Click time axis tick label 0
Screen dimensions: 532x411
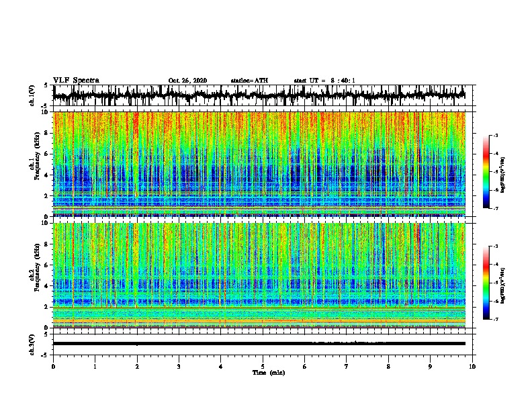coord(53,367)
